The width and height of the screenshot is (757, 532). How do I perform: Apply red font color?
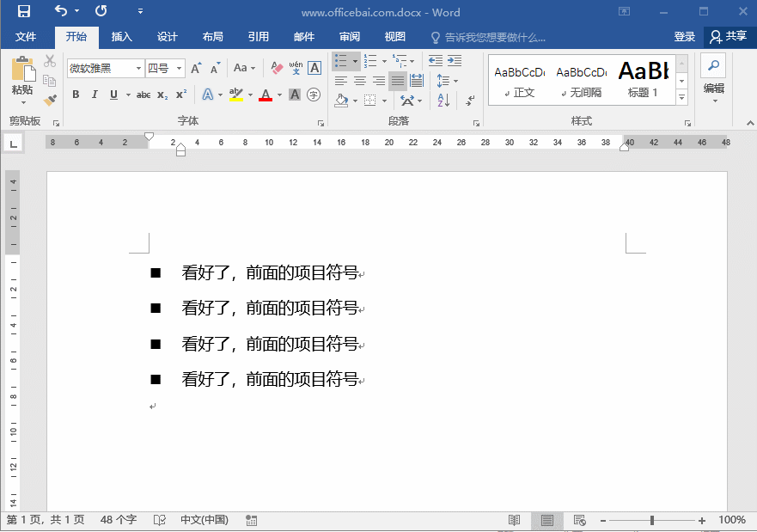266,95
